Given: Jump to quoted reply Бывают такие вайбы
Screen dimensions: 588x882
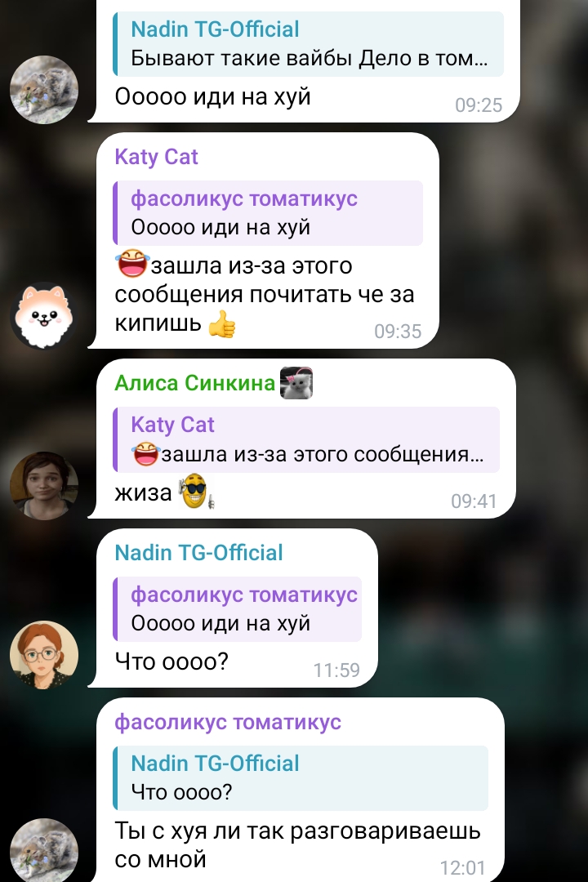Looking at the screenshot, I should pos(309,44).
